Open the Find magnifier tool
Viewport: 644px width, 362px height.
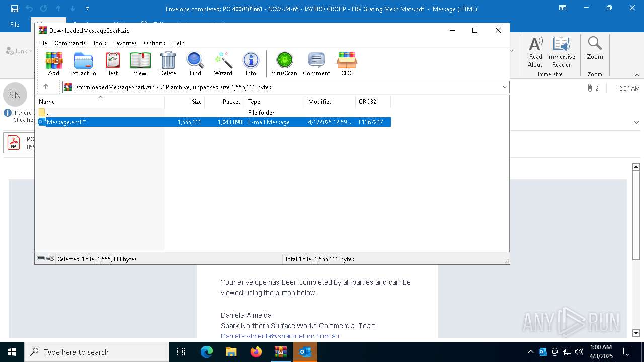click(x=195, y=64)
